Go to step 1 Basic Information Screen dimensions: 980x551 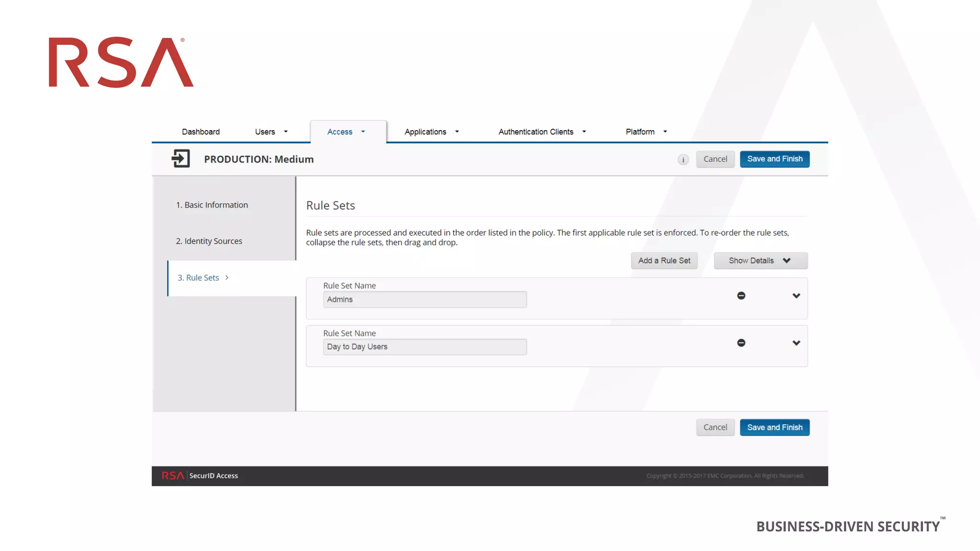pyautogui.click(x=212, y=205)
